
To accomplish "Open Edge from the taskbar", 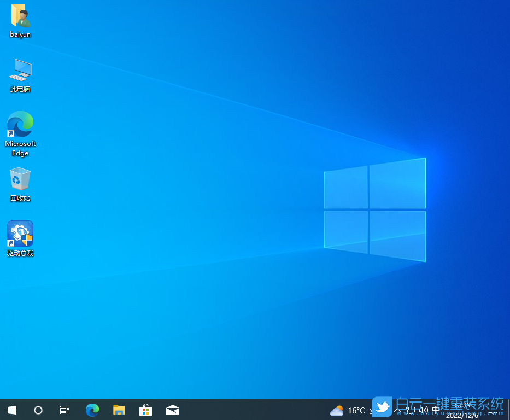I will coord(92,410).
